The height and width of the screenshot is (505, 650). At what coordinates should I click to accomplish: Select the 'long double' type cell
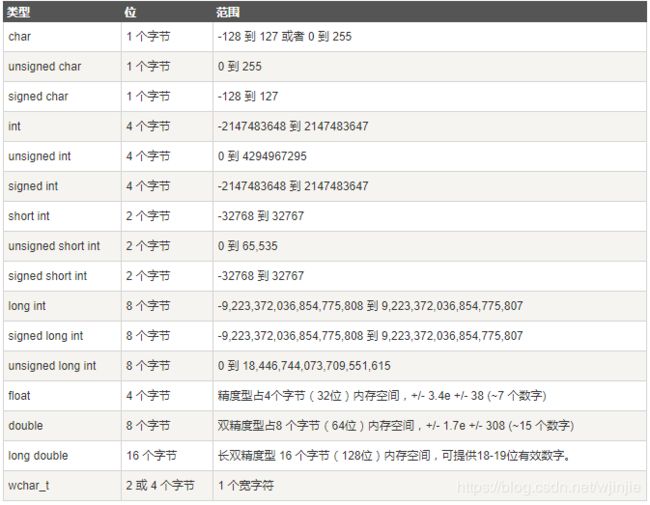(x=62, y=456)
